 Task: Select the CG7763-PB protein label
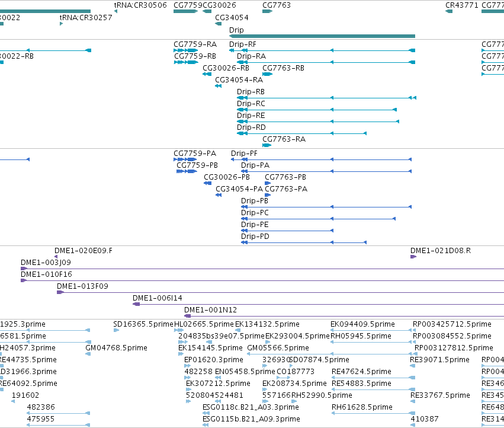click(285, 177)
